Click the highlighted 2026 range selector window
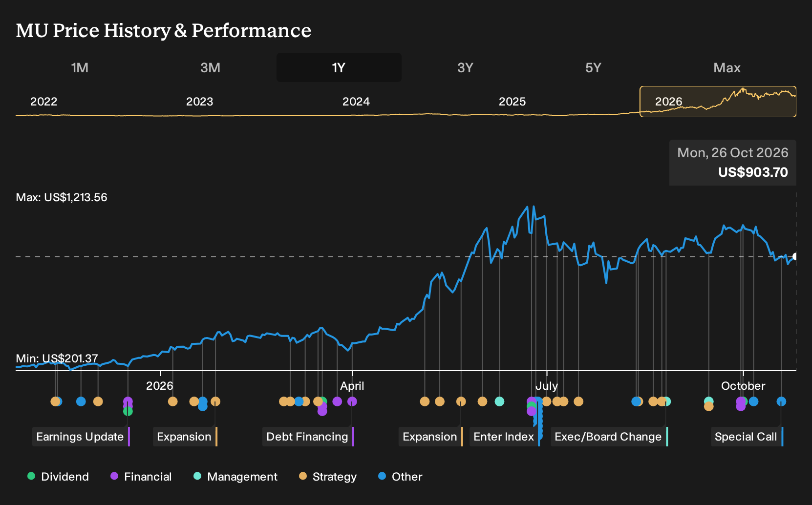 (x=718, y=102)
